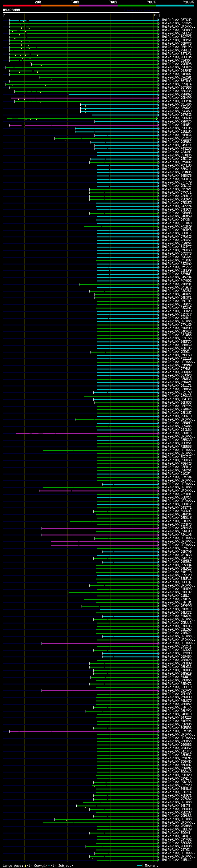Screen dimensions: 197x868
Task: Open hit UniRef100_Q93X25
Action: (176, 23)
